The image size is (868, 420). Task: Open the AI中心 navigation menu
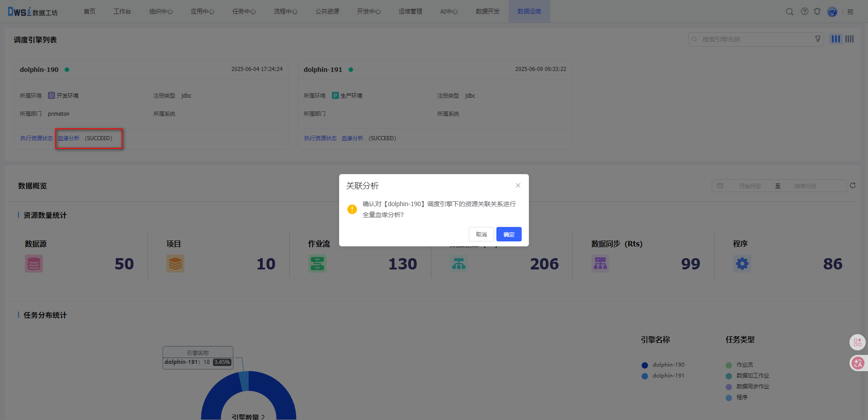[448, 11]
